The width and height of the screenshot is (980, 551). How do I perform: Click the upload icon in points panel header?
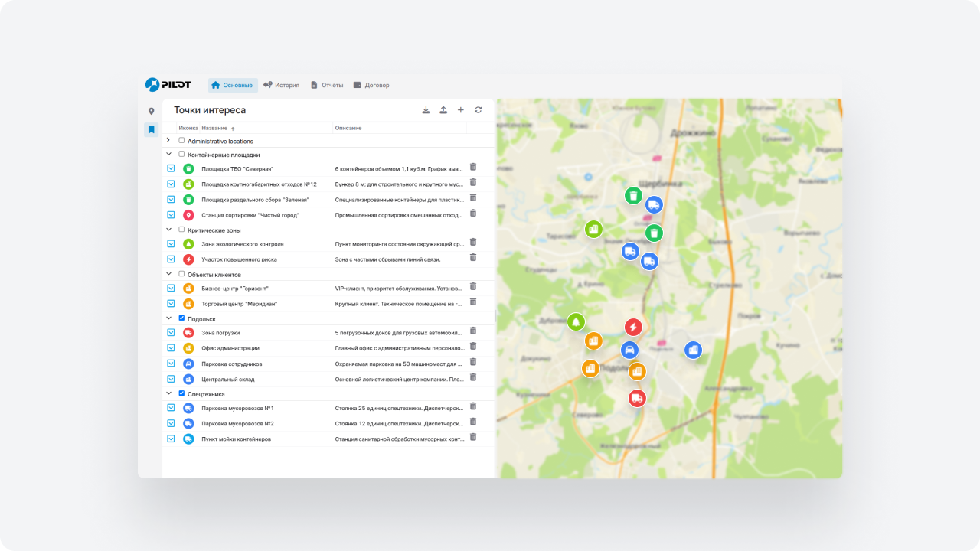point(443,110)
